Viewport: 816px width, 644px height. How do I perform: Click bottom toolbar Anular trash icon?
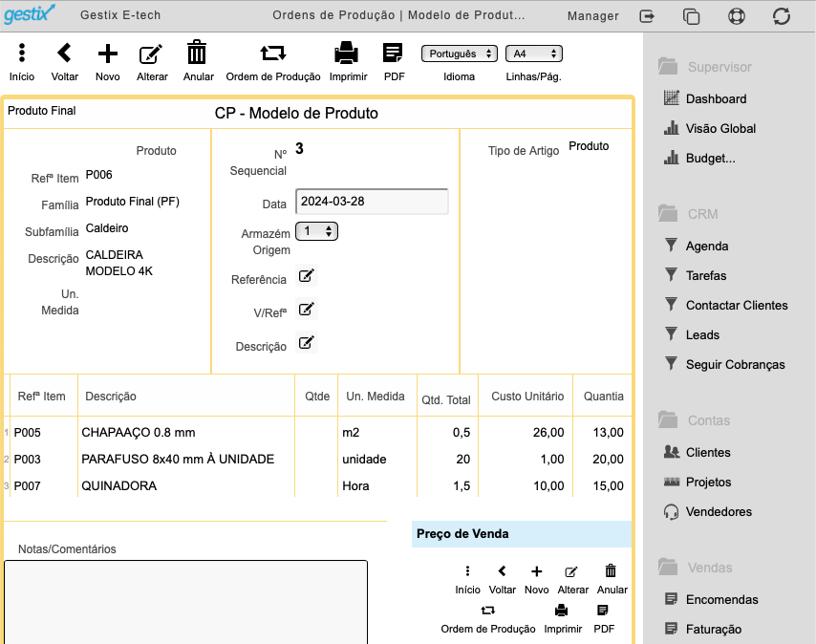611,571
